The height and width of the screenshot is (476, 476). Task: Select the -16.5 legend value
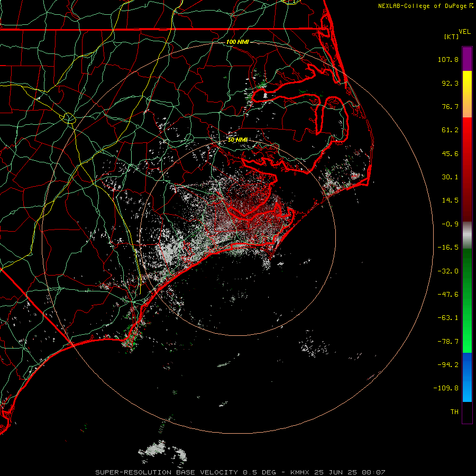pyautogui.click(x=448, y=248)
